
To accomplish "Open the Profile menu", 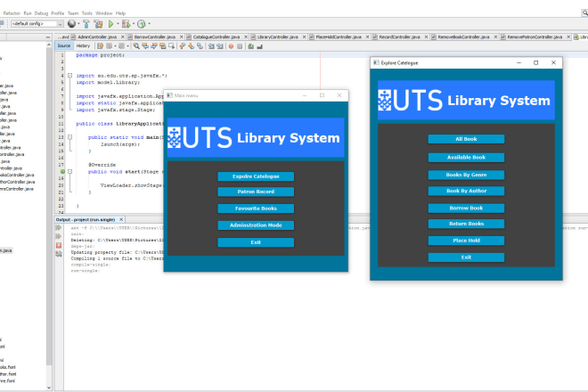I will 57,13.
